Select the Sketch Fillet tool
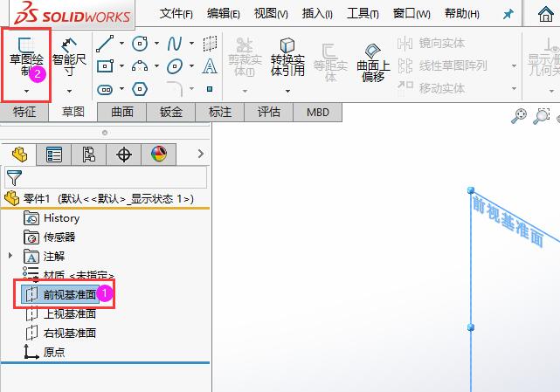Image resolution: width=560 pixels, height=392 pixels. tap(175, 88)
